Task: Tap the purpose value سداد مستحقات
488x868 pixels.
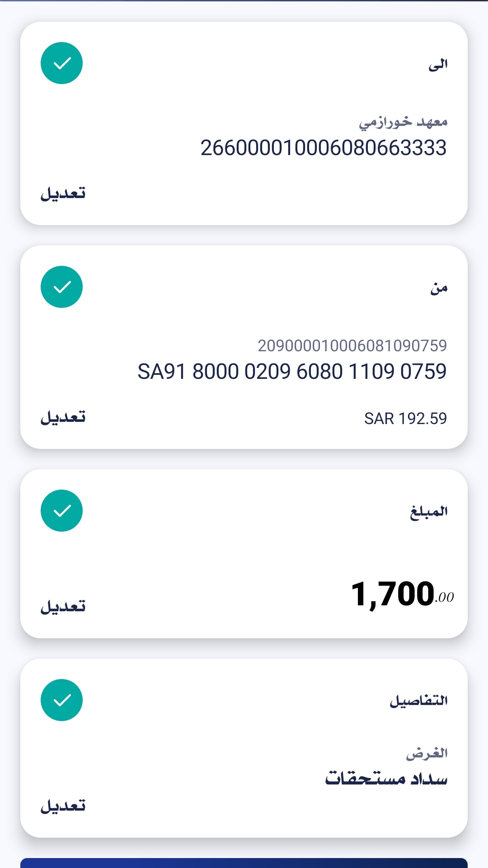Action: tap(386, 778)
